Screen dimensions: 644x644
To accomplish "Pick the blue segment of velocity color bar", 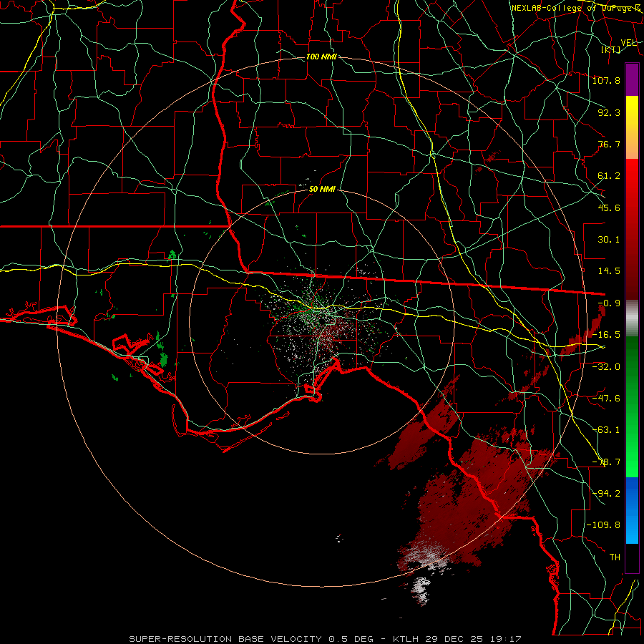I will pos(632,510).
